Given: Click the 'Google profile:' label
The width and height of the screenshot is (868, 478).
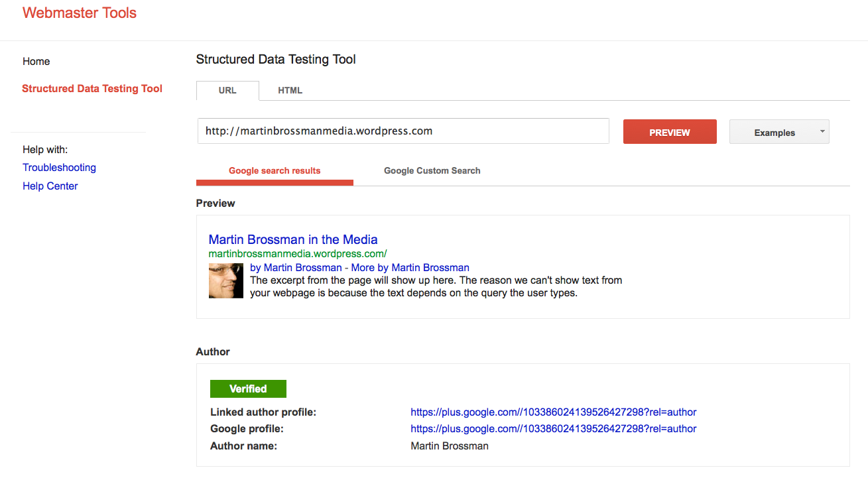Looking at the screenshot, I should (x=247, y=429).
